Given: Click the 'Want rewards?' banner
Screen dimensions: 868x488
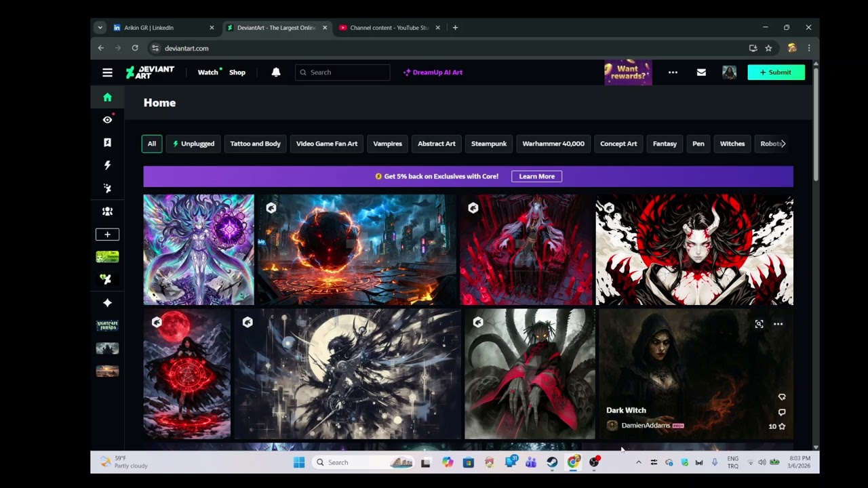Looking at the screenshot, I should [x=628, y=73].
